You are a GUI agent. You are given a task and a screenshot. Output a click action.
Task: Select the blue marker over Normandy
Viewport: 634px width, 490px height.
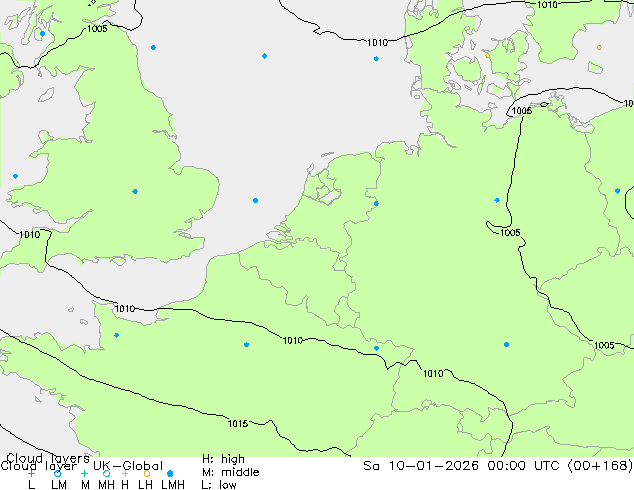click(116, 335)
